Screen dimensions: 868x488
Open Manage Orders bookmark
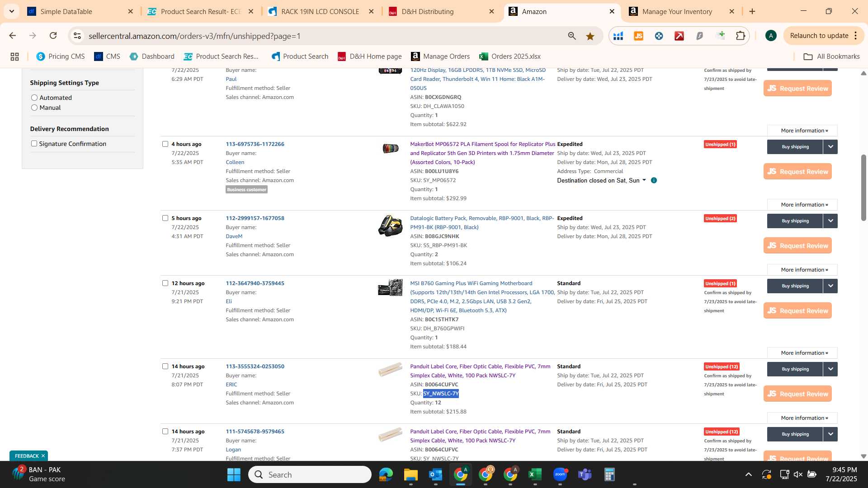coord(440,56)
